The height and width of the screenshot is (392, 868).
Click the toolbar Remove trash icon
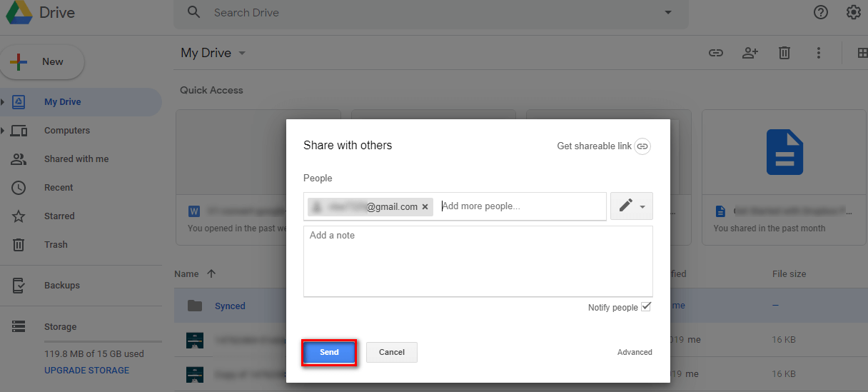(784, 53)
